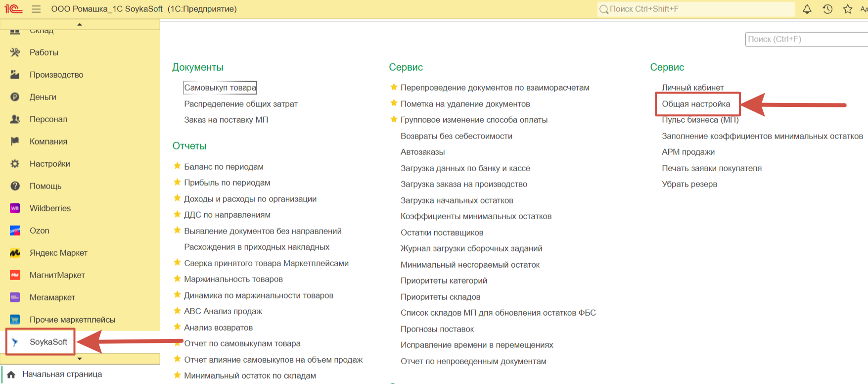The width and height of the screenshot is (868, 384).
Task: Click the Wildberries sidebar icon
Action: coord(15,208)
